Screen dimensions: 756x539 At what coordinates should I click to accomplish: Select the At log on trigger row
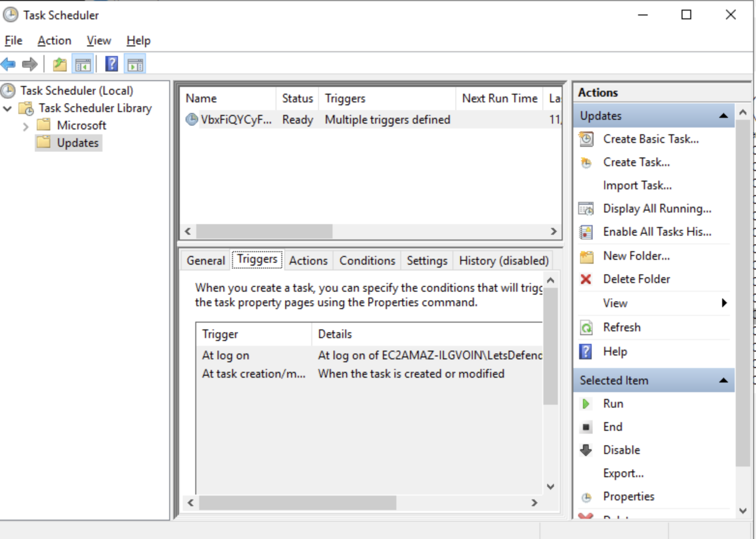tap(369, 355)
